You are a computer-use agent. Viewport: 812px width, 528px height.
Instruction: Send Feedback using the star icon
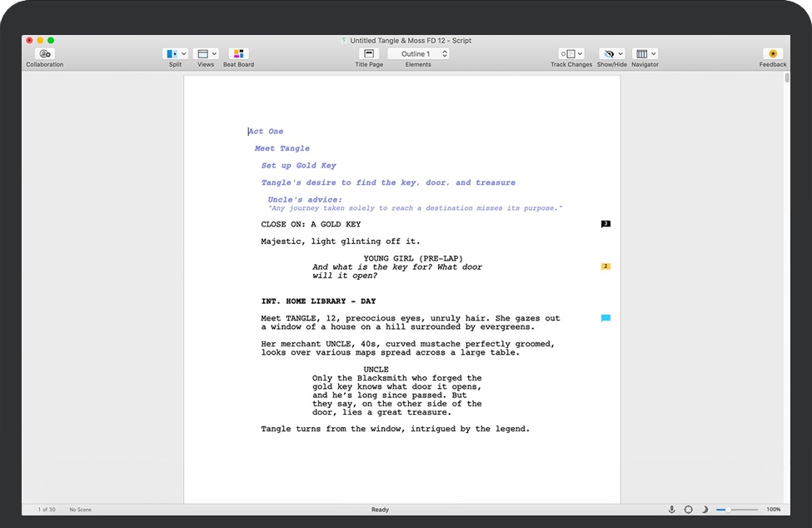pyautogui.click(x=772, y=53)
